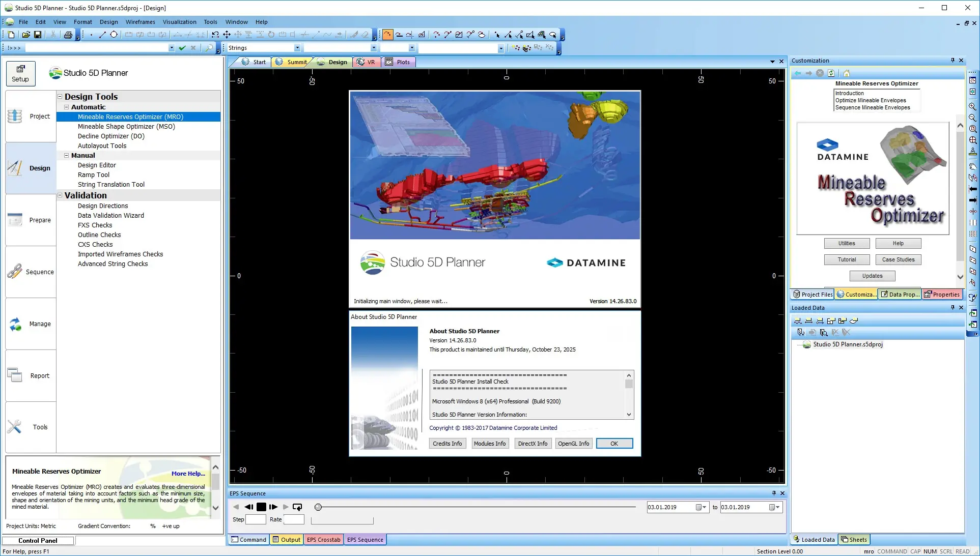
Task: Click the Loaded Data load ellipse/wireframe icon
Action: point(854,321)
